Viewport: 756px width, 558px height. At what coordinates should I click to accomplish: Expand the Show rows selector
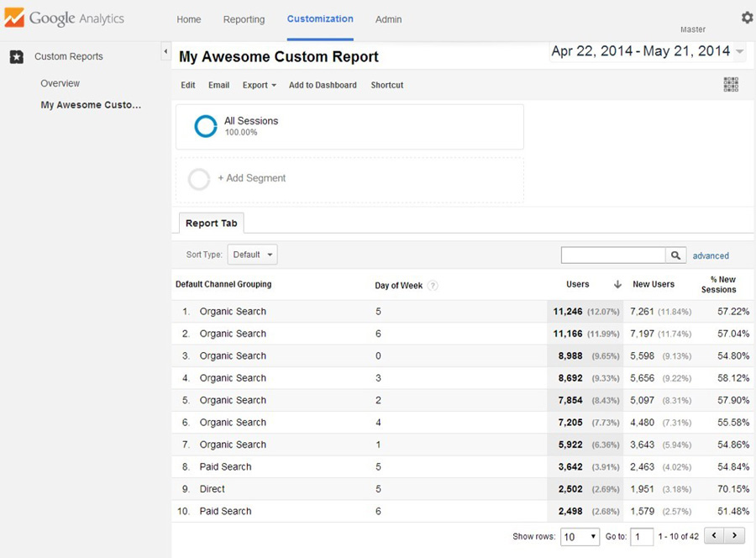(x=580, y=536)
